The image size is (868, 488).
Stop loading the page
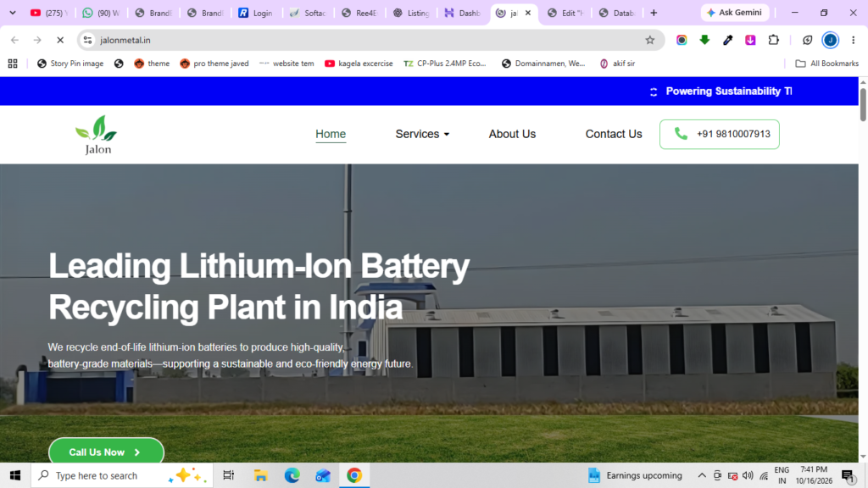[x=60, y=40]
